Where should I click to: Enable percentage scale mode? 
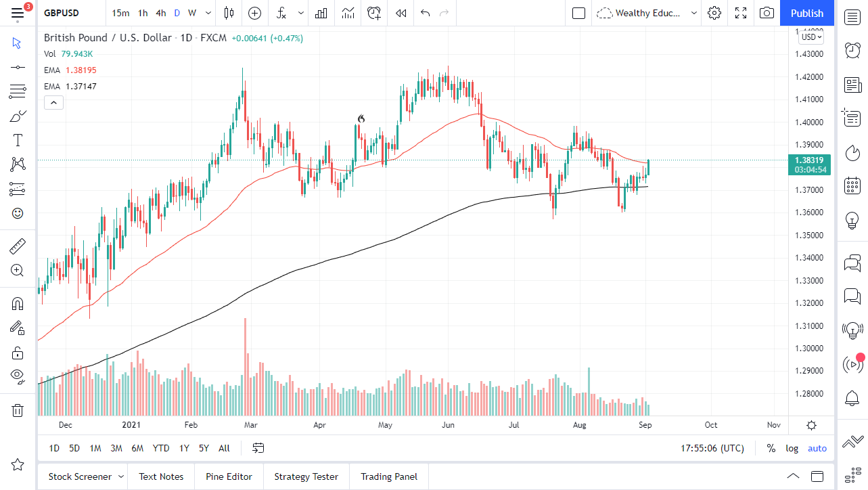pos(771,448)
